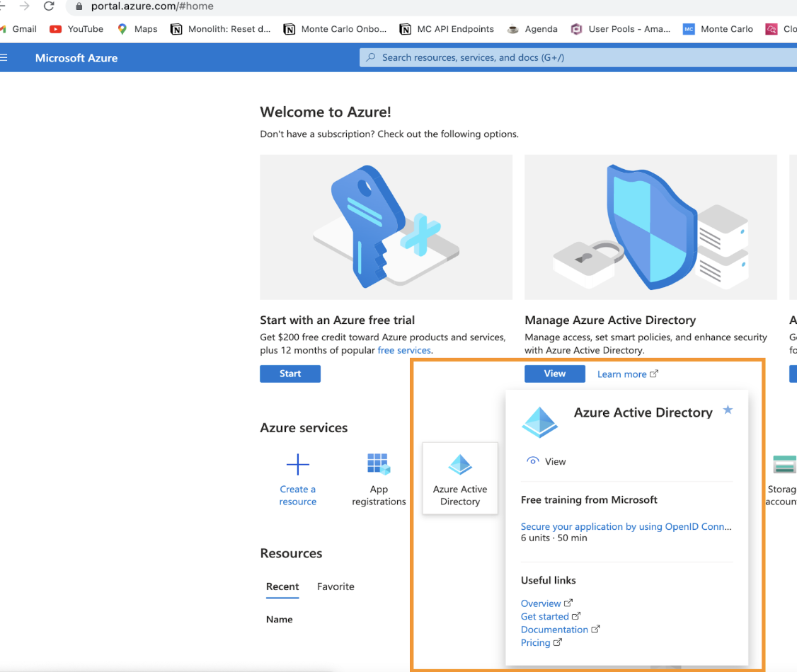Screen dimensions: 797x672
Task: Click the Manage Azure Active Directory heading
Action: [x=610, y=320]
